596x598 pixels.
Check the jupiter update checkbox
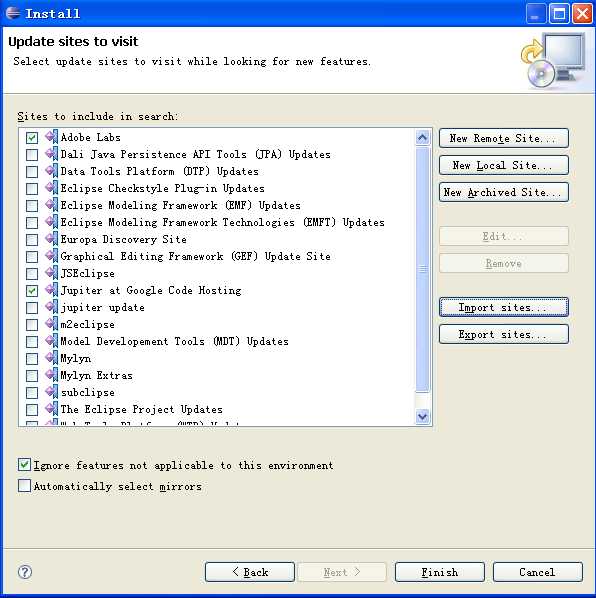[x=32, y=307]
